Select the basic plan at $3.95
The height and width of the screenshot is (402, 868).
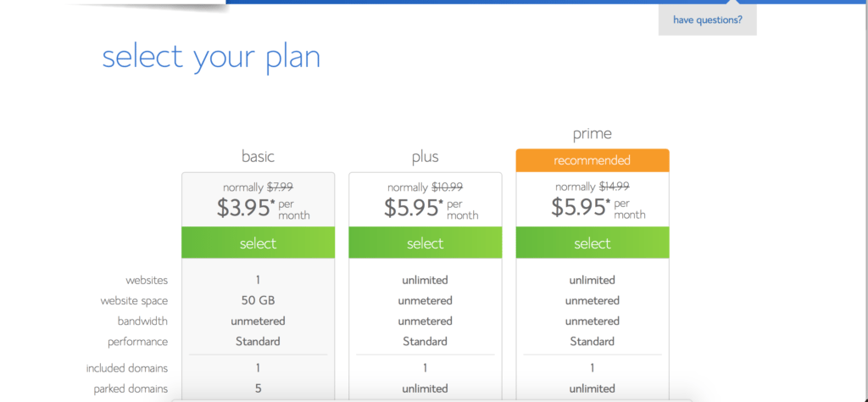click(258, 243)
